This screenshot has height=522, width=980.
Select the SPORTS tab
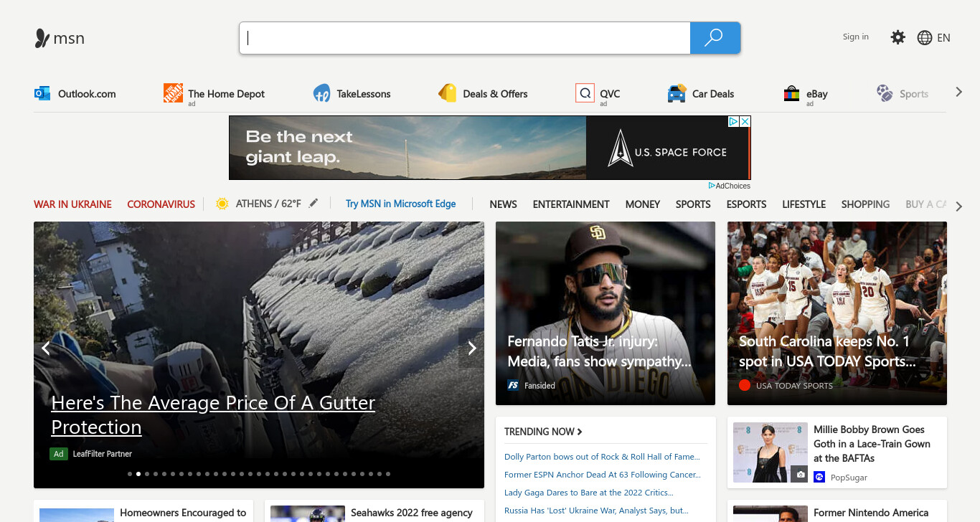tap(693, 204)
